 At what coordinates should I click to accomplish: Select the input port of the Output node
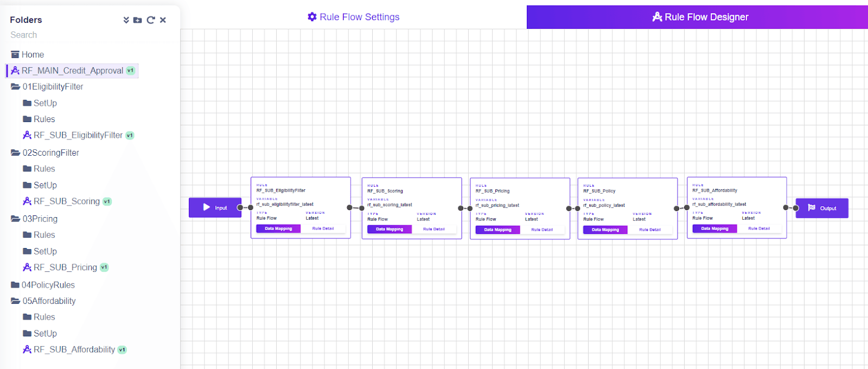(796, 208)
